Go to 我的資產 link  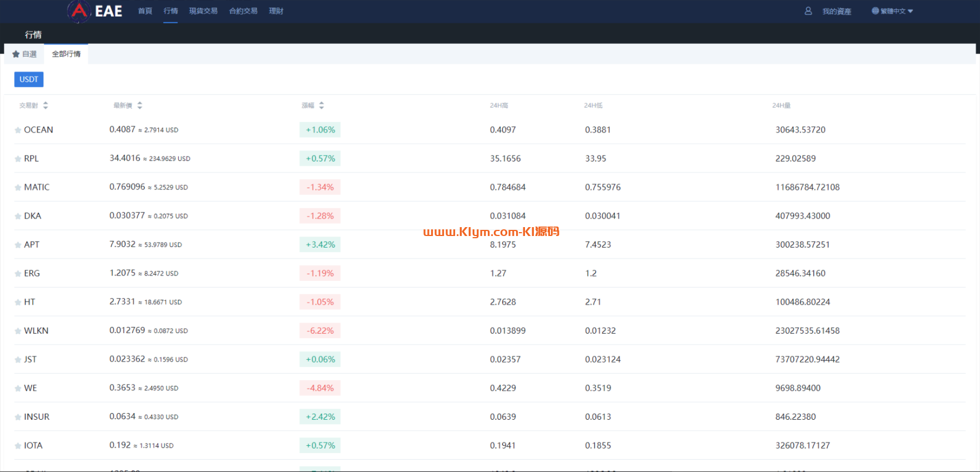836,12
